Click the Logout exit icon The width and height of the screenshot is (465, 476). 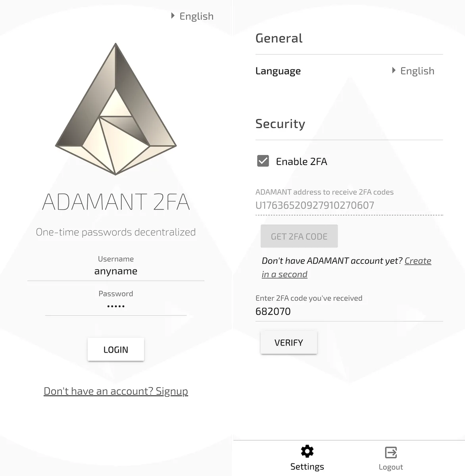coord(391,453)
